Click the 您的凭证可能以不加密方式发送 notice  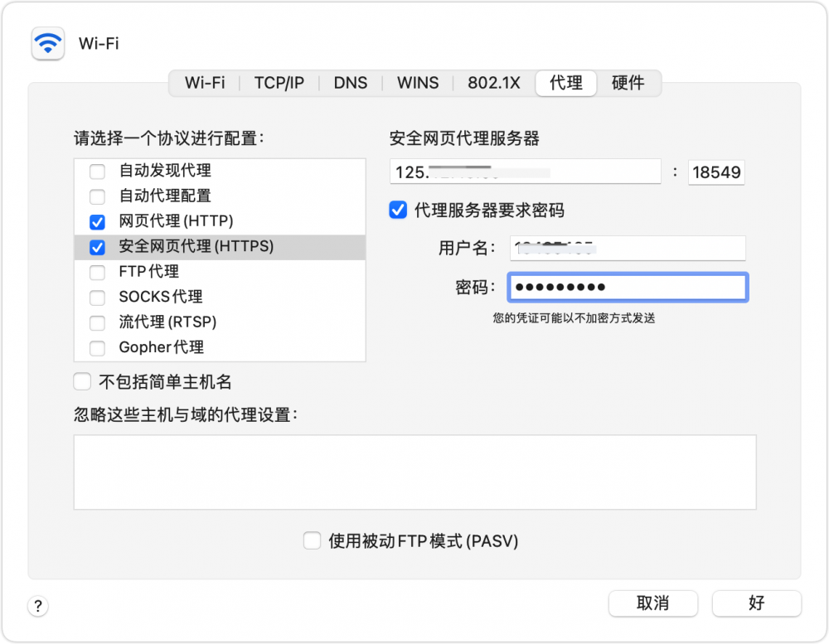[x=574, y=317]
